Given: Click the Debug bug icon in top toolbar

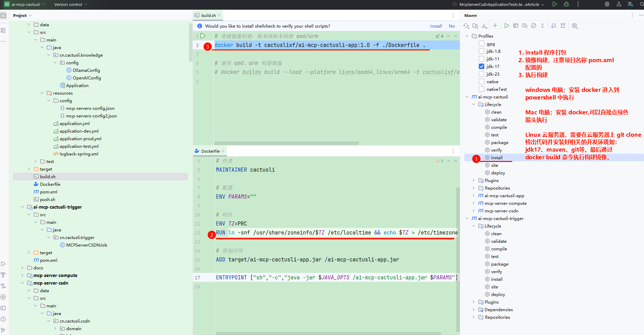Looking at the screenshot, I should [566, 4].
